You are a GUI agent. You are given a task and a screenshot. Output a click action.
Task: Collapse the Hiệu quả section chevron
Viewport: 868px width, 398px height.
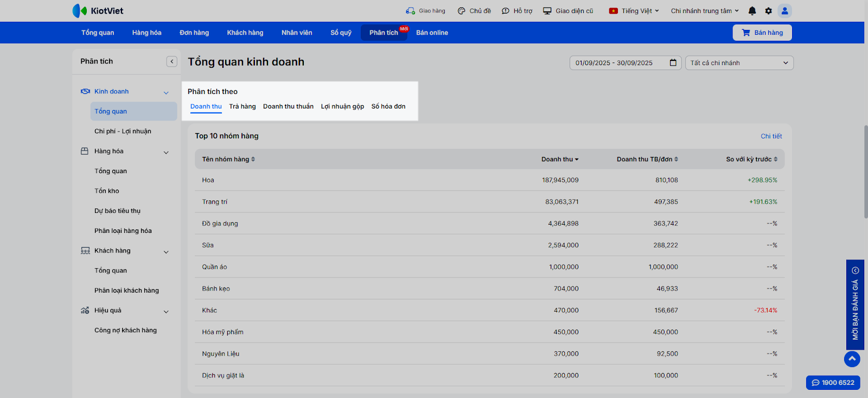click(x=166, y=312)
